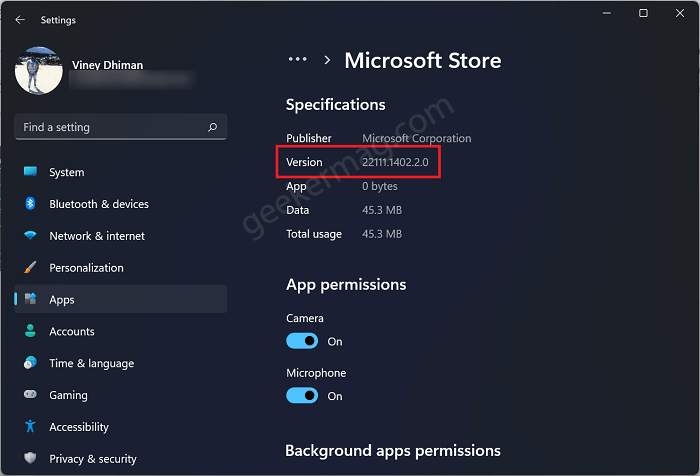Click the search magnifier icon

pyautogui.click(x=212, y=127)
